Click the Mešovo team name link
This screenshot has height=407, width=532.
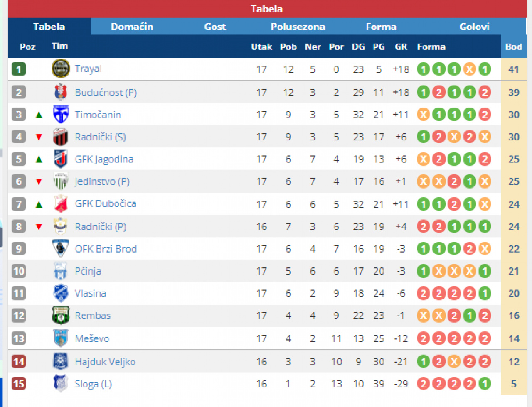(92, 338)
